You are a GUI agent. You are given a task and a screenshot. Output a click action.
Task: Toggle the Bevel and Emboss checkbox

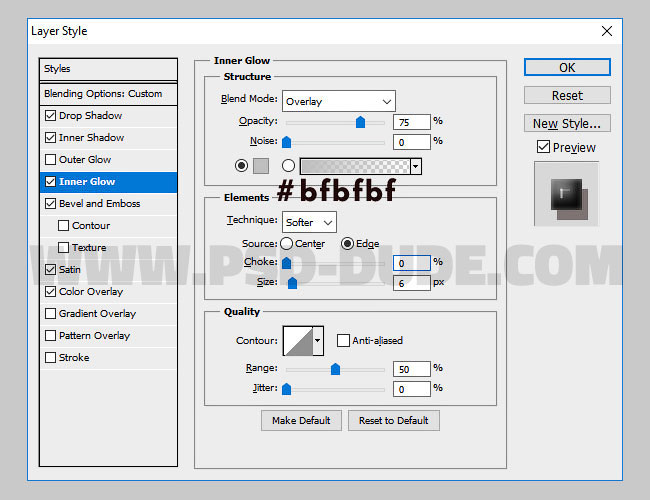(x=50, y=203)
